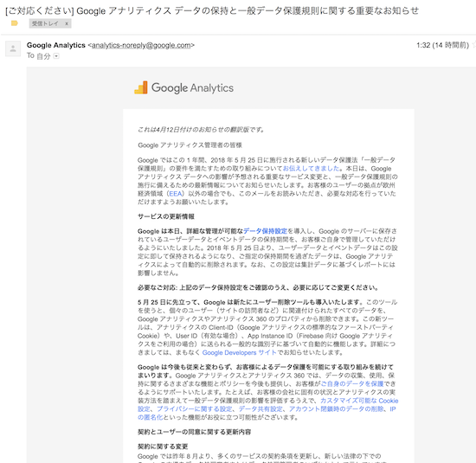Open the お伝えしてきました link

click(x=311, y=169)
